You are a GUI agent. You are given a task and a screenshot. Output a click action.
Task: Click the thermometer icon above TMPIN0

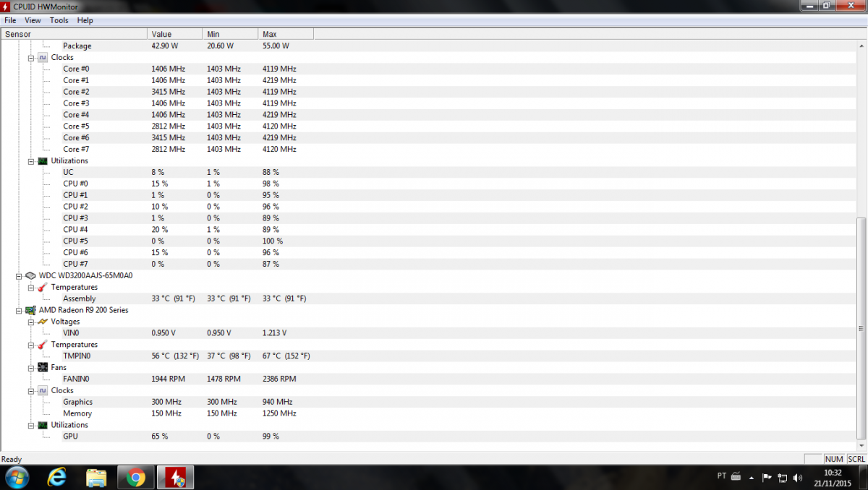43,345
